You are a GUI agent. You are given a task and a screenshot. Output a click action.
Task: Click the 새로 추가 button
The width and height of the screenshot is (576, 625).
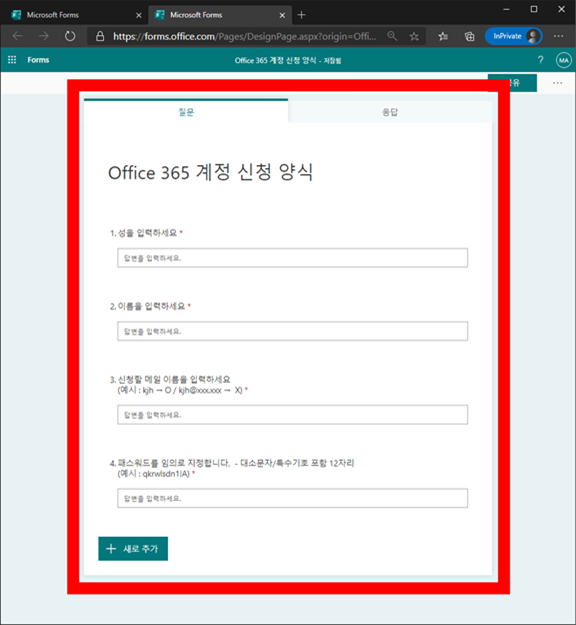click(x=133, y=549)
